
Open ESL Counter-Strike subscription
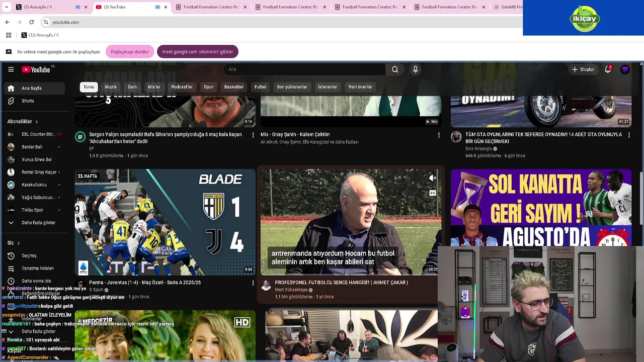coord(33,135)
